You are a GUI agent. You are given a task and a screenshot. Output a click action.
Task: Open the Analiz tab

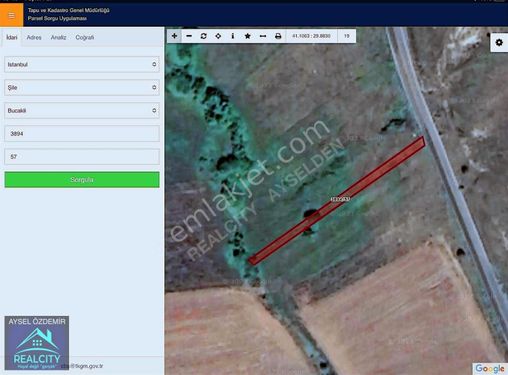click(58, 37)
